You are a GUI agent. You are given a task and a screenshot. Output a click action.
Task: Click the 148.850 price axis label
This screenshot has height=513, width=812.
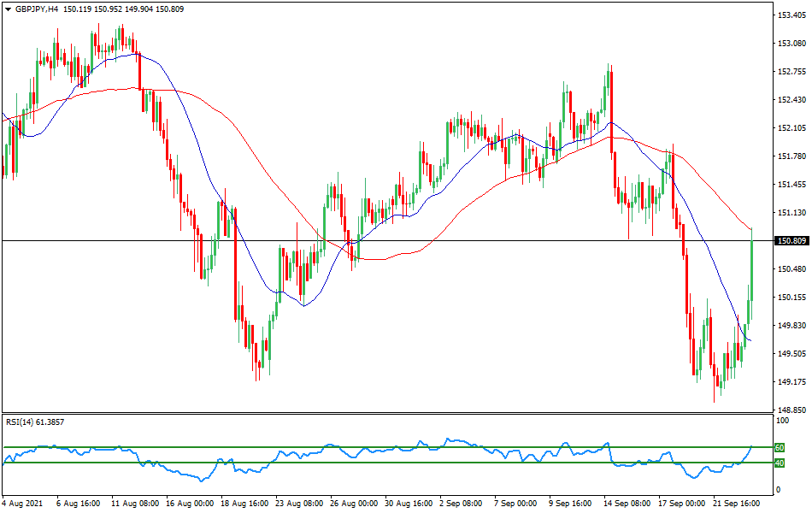pyautogui.click(x=791, y=410)
